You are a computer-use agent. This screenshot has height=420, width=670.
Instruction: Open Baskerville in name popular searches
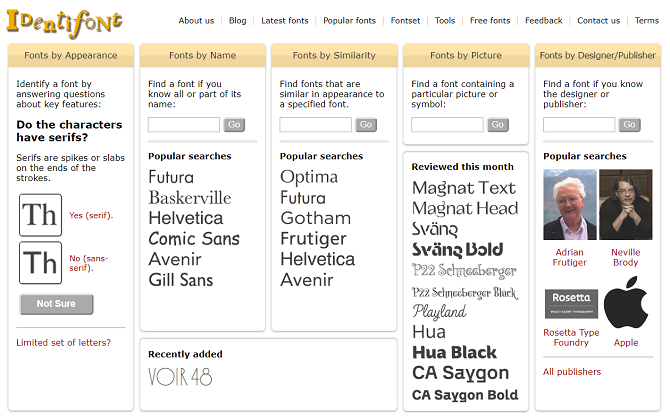[x=190, y=198]
